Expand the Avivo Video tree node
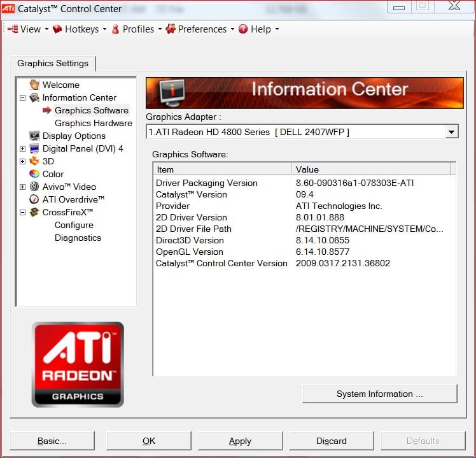Viewport: 476px width, 458px height. coord(22,187)
